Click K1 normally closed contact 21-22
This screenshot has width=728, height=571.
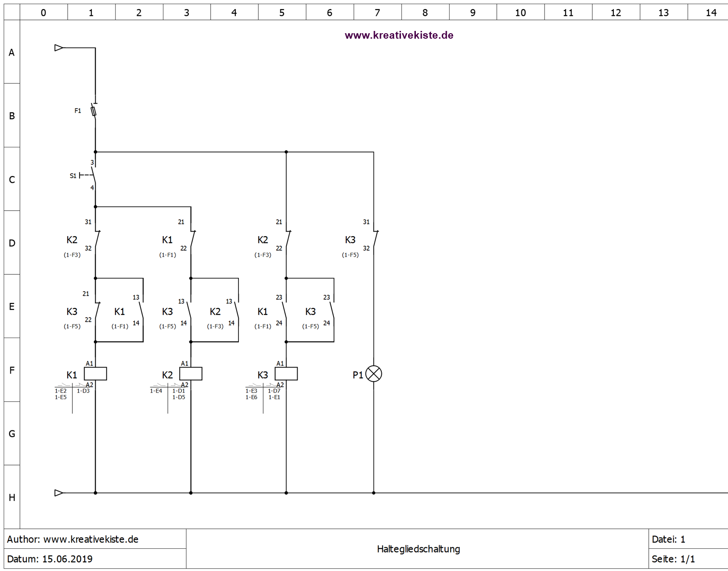pyautogui.click(x=192, y=237)
